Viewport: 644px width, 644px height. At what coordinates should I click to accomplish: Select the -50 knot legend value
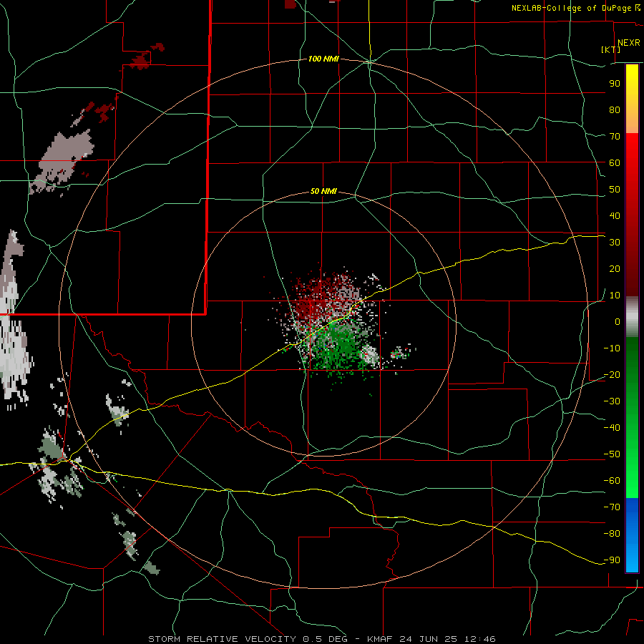612,454
